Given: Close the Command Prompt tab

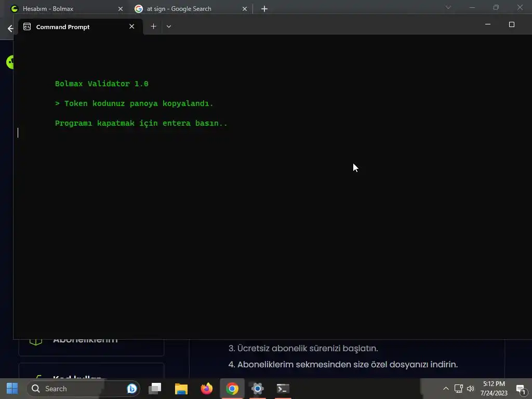Looking at the screenshot, I should 131,26.
